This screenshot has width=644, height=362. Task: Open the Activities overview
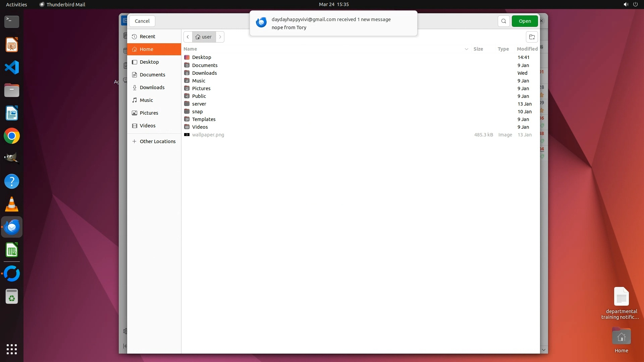coord(16,4)
